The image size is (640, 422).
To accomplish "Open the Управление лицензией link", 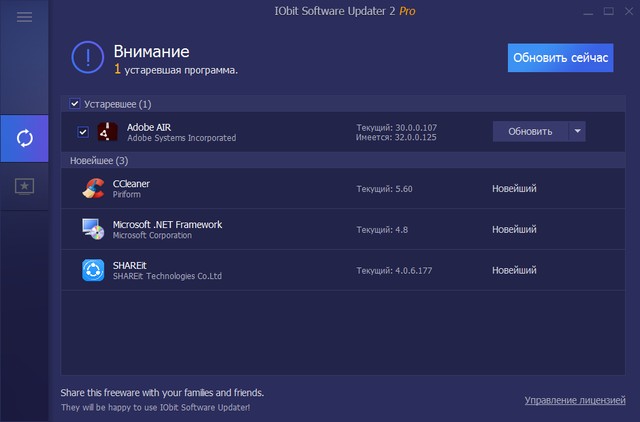I will (574, 400).
